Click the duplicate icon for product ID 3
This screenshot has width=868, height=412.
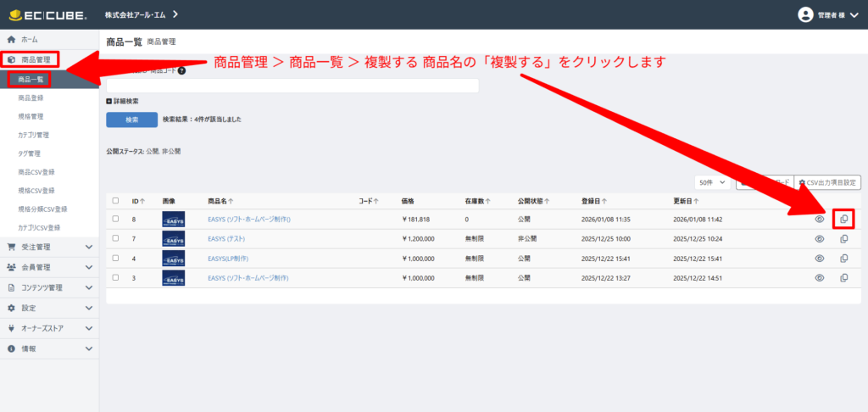(x=843, y=278)
